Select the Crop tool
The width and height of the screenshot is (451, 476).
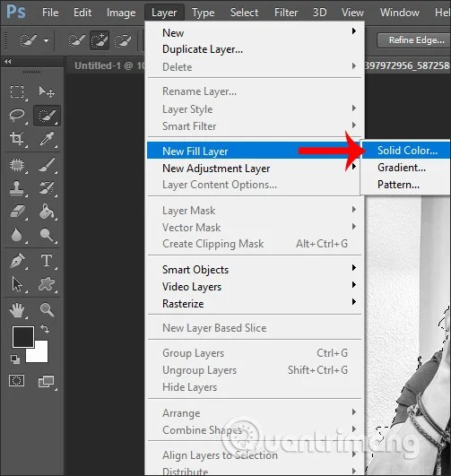point(17,138)
